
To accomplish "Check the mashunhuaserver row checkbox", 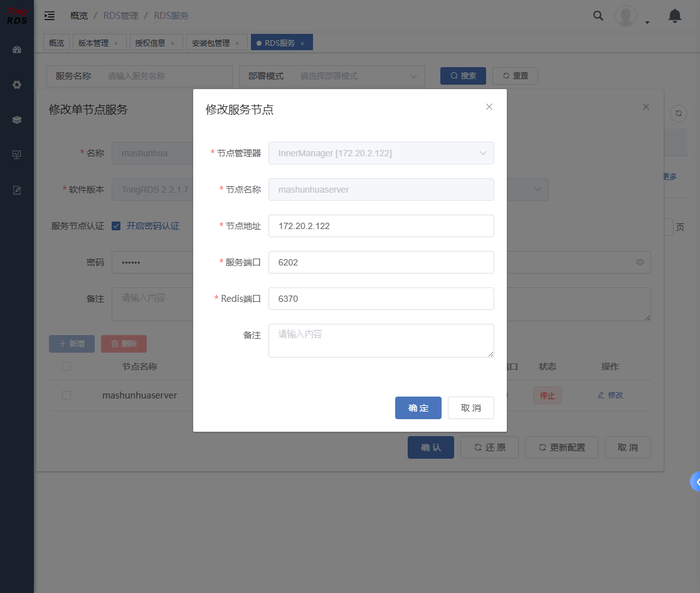I will point(66,395).
